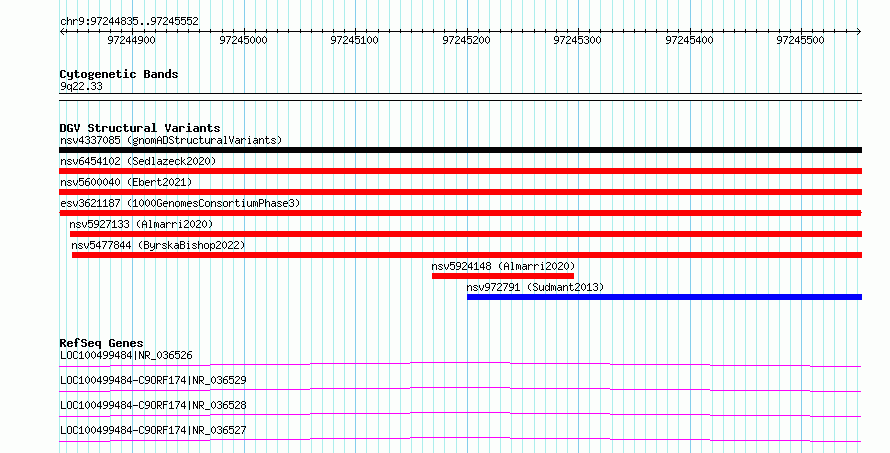Click the 9q22.33 band label
The width and height of the screenshot is (890, 453).
point(81,86)
